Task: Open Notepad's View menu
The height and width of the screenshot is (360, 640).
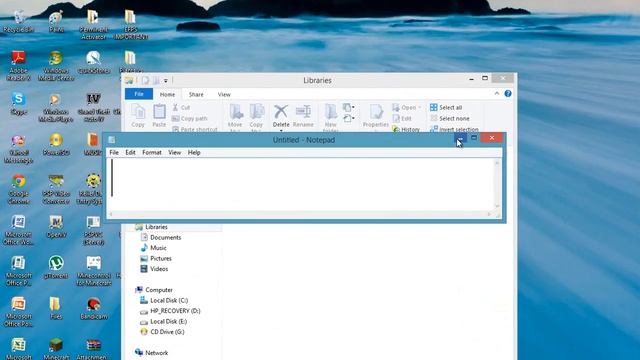Action: point(175,152)
